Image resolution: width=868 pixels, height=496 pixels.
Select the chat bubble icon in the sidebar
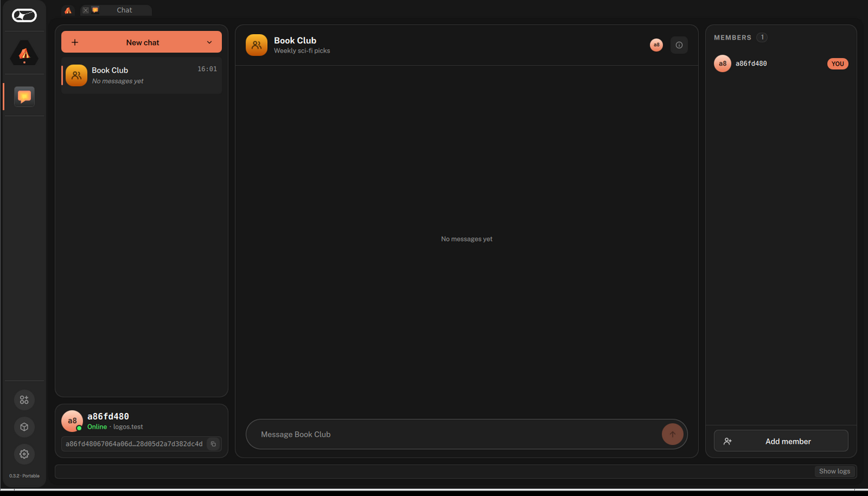click(24, 97)
